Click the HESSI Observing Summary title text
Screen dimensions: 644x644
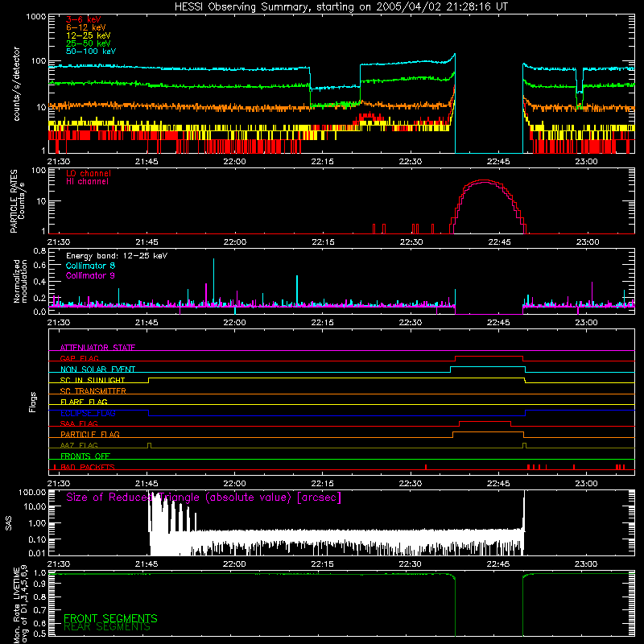point(341,7)
